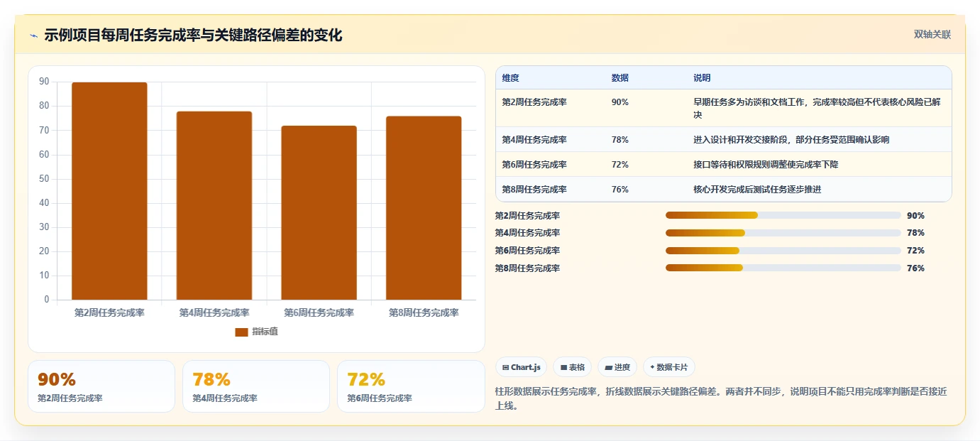Click the 第2周 bar in the chart
The image size is (980, 441).
point(109,191)
